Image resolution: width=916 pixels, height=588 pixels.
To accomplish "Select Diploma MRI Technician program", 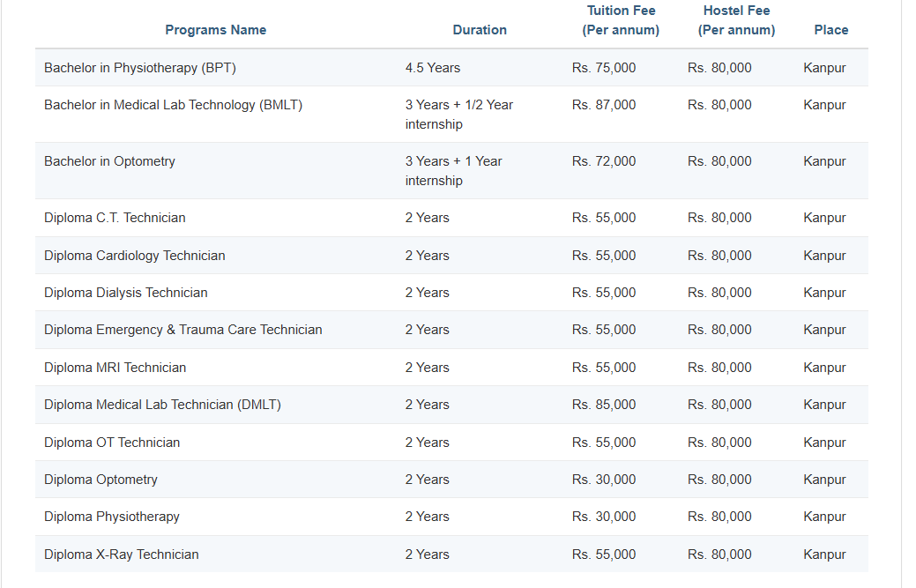I will [x=115, y=368].
